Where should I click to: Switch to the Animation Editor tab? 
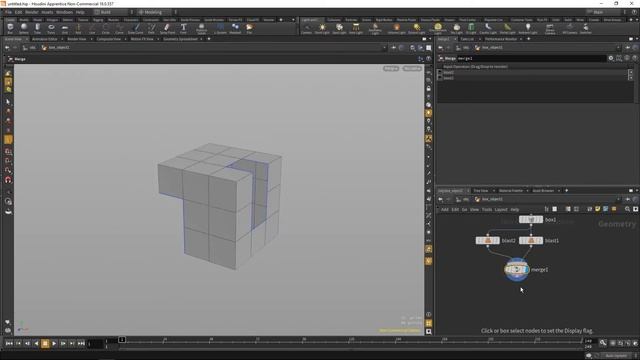click(x=44, y=39)
